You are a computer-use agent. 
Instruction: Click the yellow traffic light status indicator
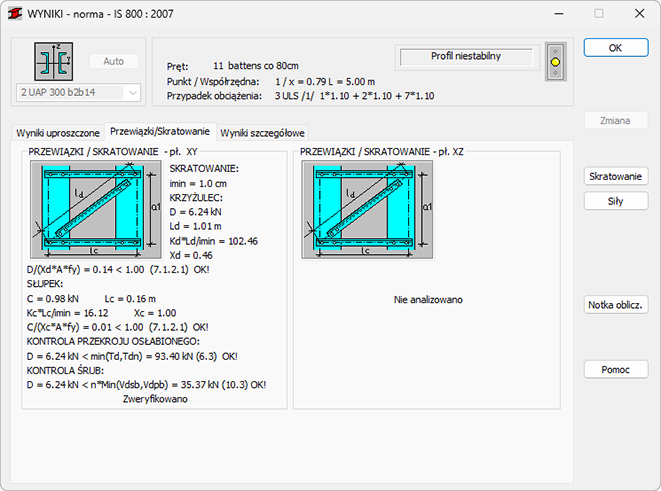tap(555, 62)
